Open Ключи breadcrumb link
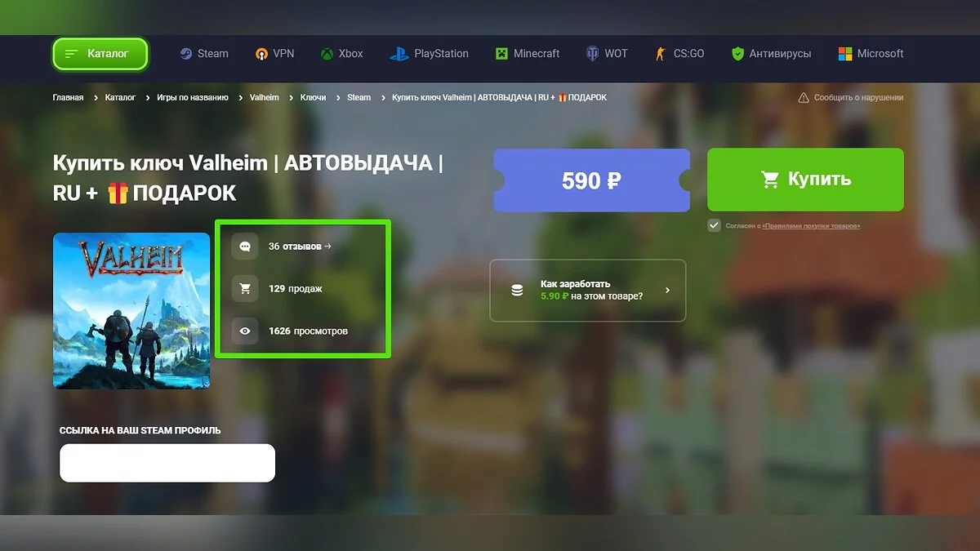The image size is (980, 551). click(x=313, y=98)
